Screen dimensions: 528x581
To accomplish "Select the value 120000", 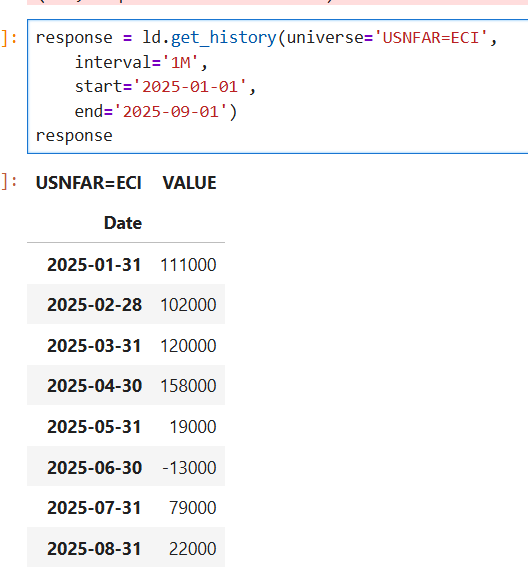I will [x=188, y=346].
